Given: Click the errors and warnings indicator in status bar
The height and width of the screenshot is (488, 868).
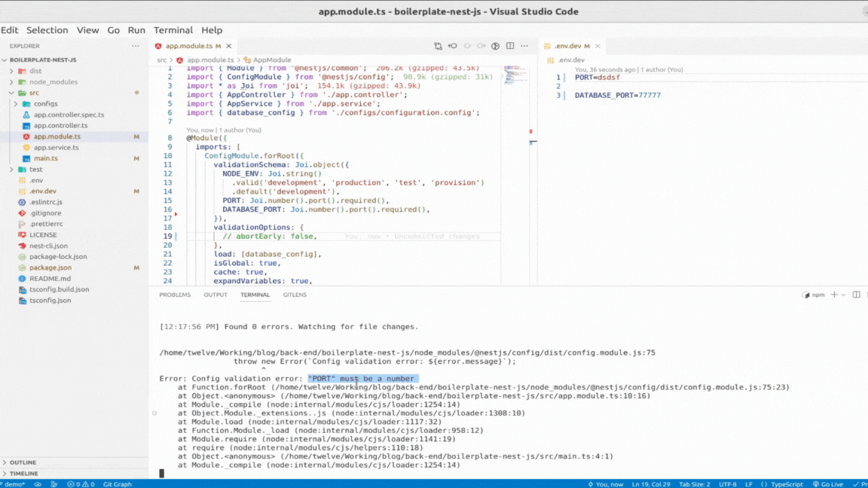Looking at the screenshot, I should [80, 484].
